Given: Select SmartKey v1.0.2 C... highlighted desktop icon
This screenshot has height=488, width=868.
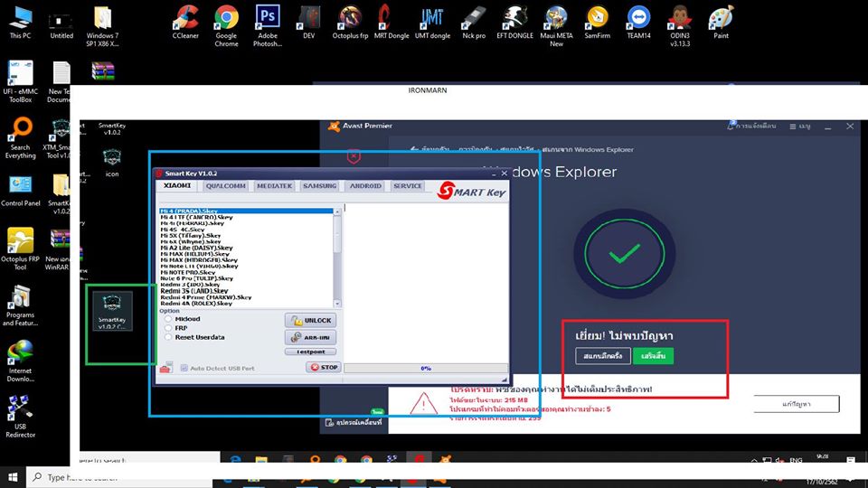Looking at the screenshot, I should click(x=112, y=312).
